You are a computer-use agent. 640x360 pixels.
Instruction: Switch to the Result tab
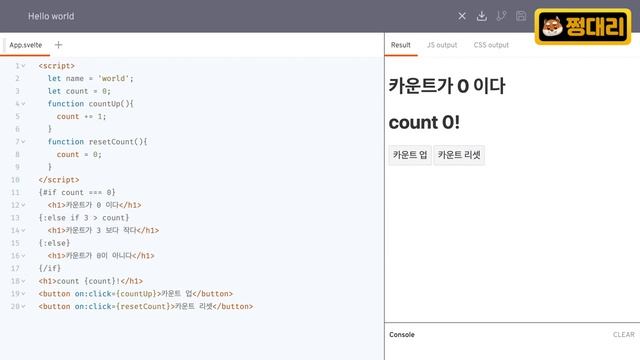400,45
